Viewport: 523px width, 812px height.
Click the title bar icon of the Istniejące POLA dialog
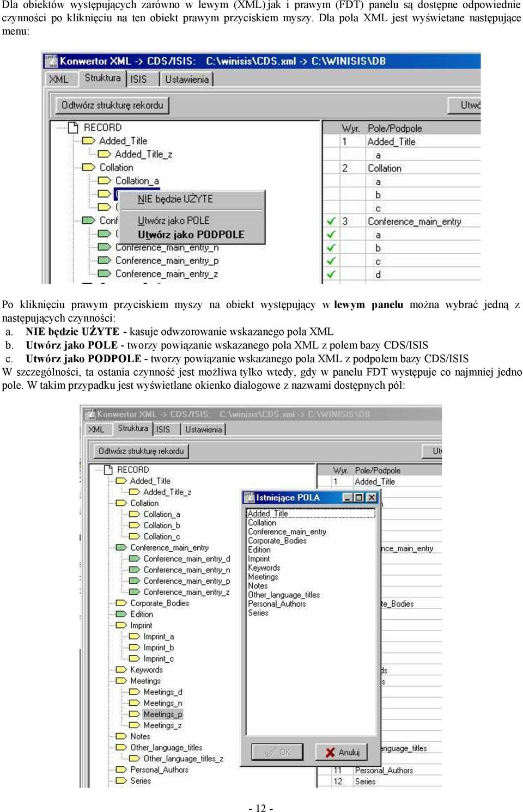[x=250, y=497]
